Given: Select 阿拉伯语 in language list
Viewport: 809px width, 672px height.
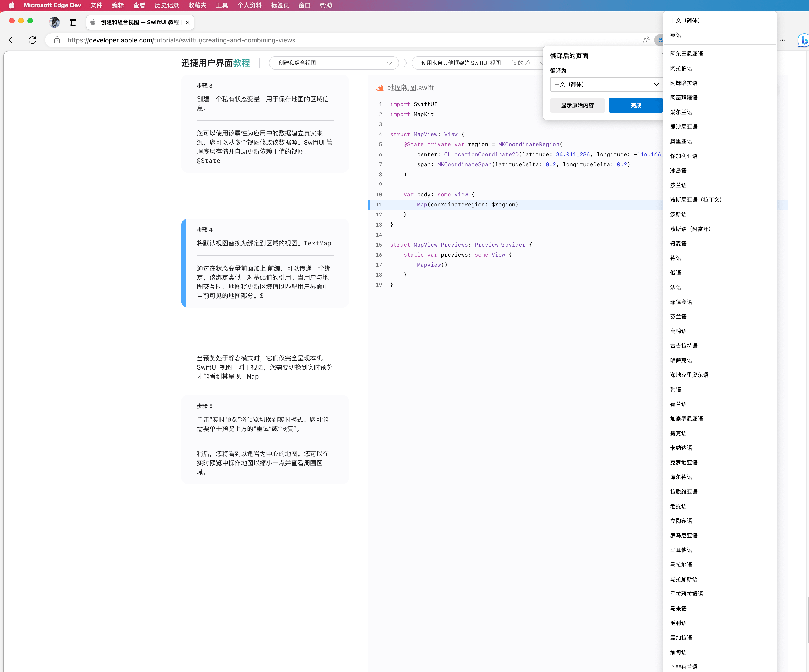Looking at the screenshot, I should [720, 68].
